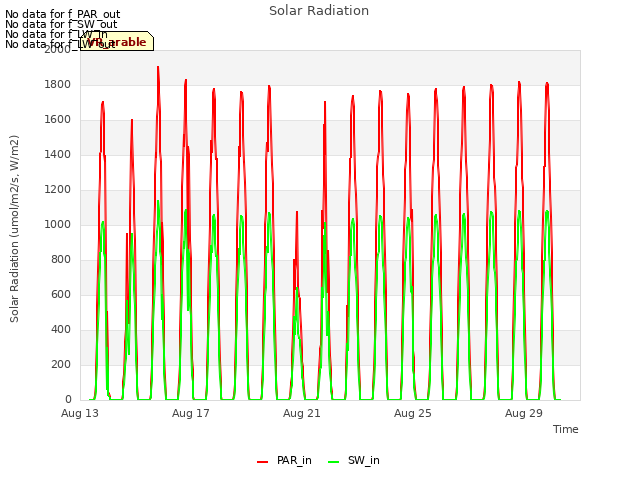Viewport: 640px width, 480px height.
Task: Click the 1800 y-axis tick label
Action: click(x=58, y=84)
